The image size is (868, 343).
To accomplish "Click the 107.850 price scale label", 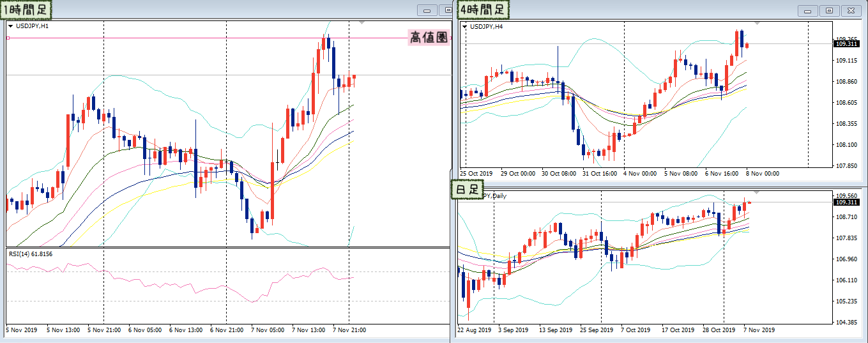I will (x=846, y=166).
